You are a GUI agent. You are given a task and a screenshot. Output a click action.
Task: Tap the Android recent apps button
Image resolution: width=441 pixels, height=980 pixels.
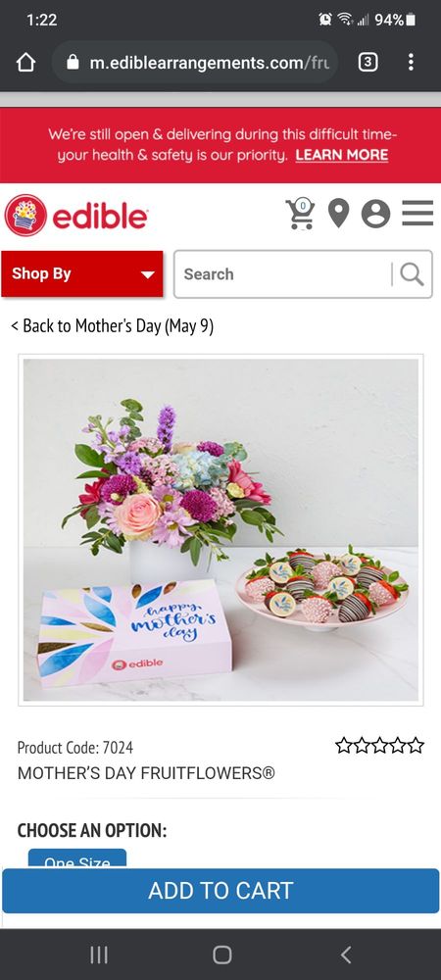(x=99, y=955)
